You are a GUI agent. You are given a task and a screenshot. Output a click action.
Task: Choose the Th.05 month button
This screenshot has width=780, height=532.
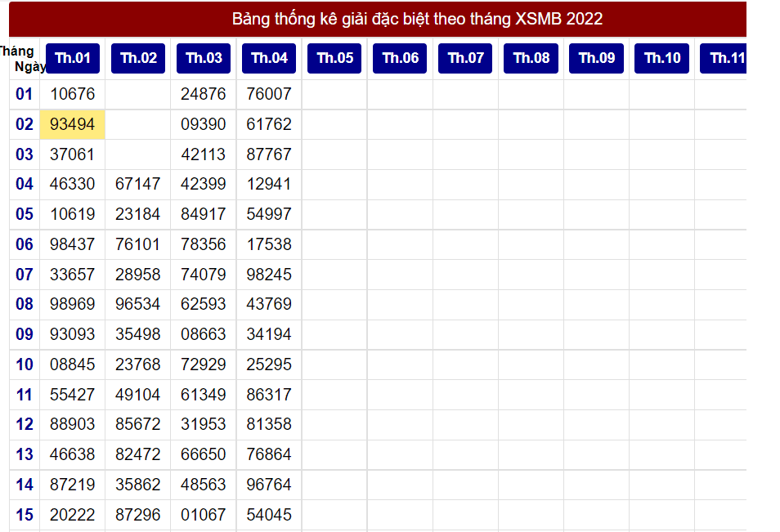(334, 58)
